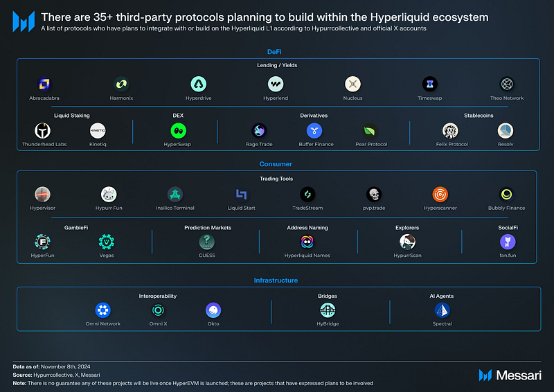554x392 pixels.
Task: Click the Kinetiq logo icon
Action: (98, 131)
